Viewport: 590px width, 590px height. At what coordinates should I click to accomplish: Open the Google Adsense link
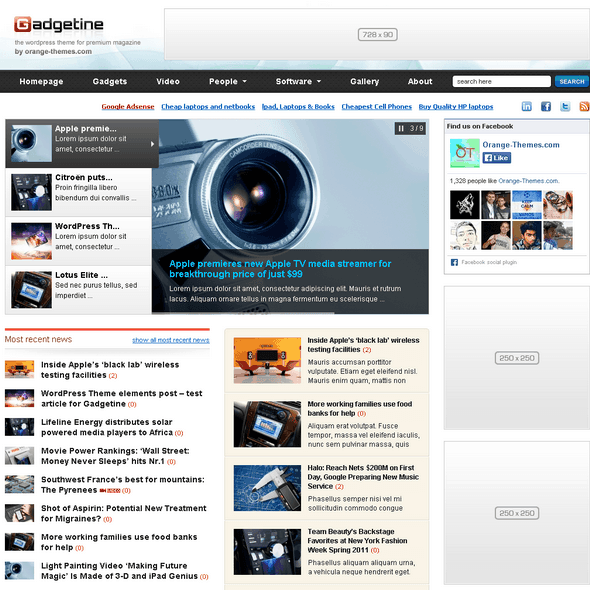128,106
